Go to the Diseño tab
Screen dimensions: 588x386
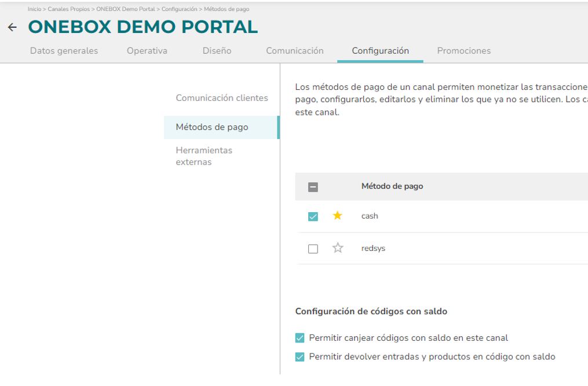click(217, 50)
